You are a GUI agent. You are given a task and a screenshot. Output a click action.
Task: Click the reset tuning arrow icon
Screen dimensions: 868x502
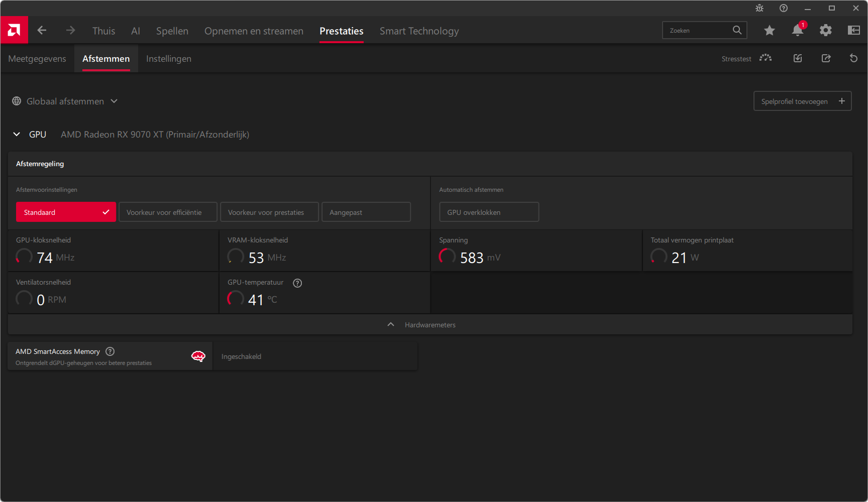853,58
